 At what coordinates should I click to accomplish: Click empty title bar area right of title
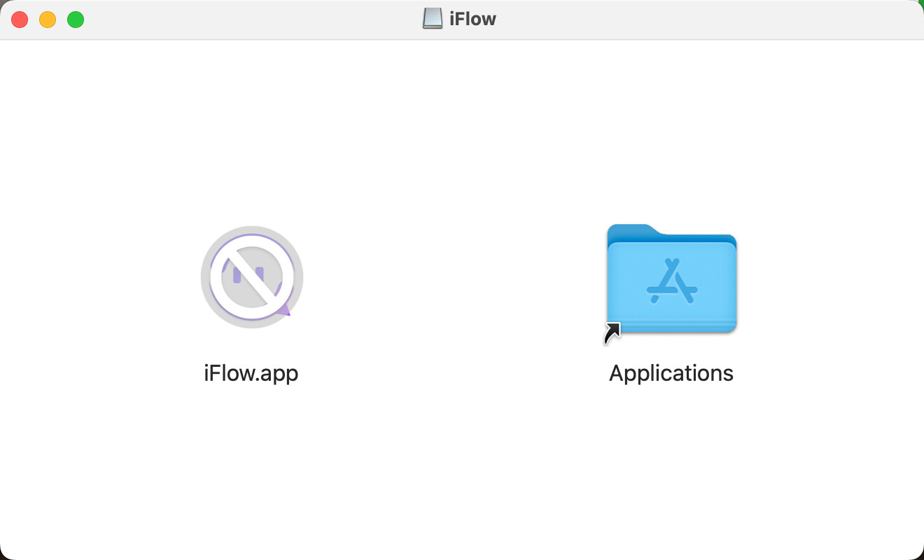[700, 20]
